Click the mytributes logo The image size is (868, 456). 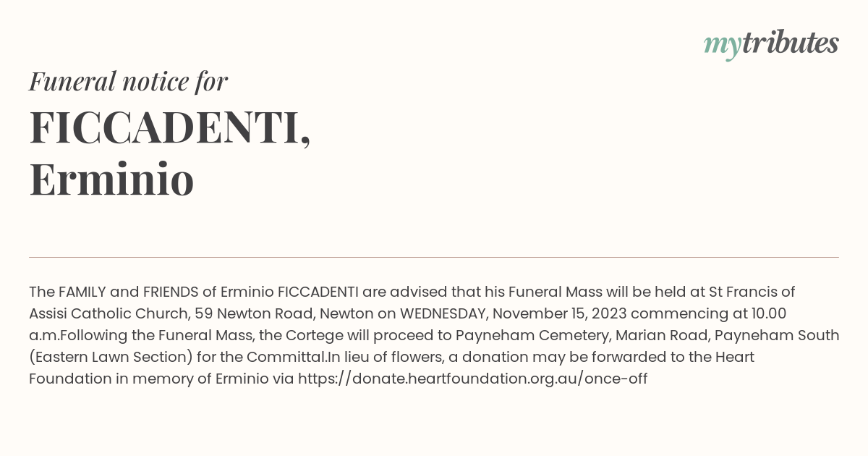(x=771, y=43)
